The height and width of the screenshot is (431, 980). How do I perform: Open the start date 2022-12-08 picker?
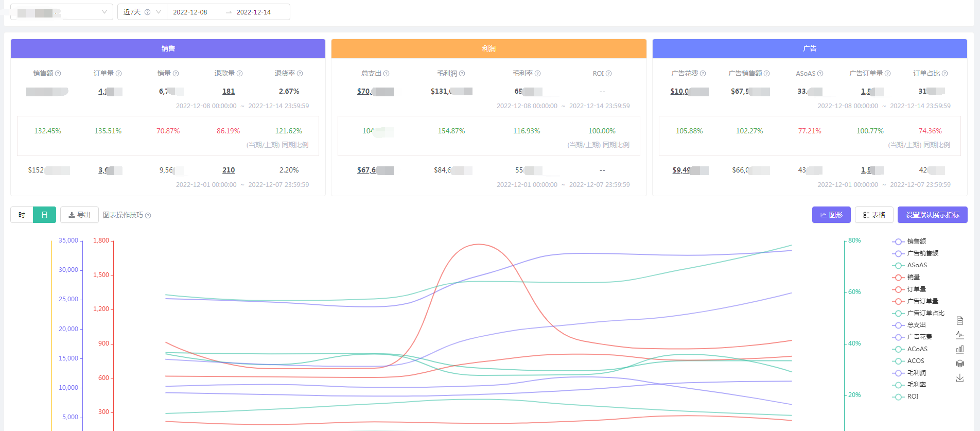click(190, 12)
